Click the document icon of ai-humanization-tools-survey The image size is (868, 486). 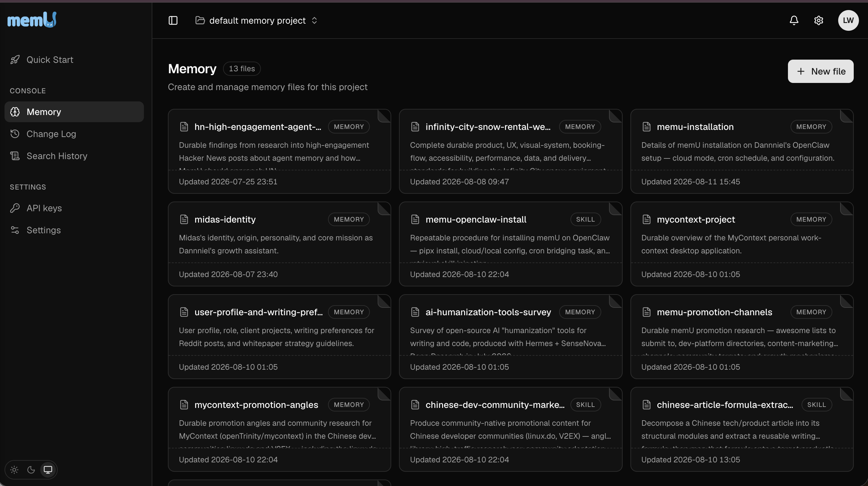[415, 312]
